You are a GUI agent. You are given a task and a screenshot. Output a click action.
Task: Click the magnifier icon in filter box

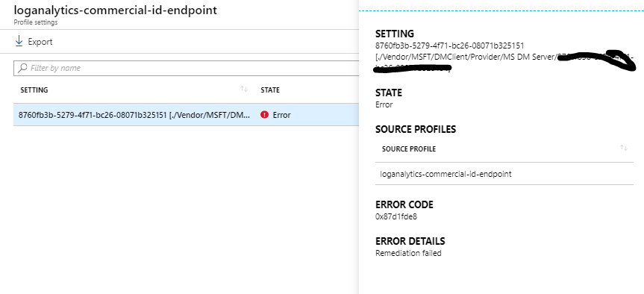[x=23, y=68]
